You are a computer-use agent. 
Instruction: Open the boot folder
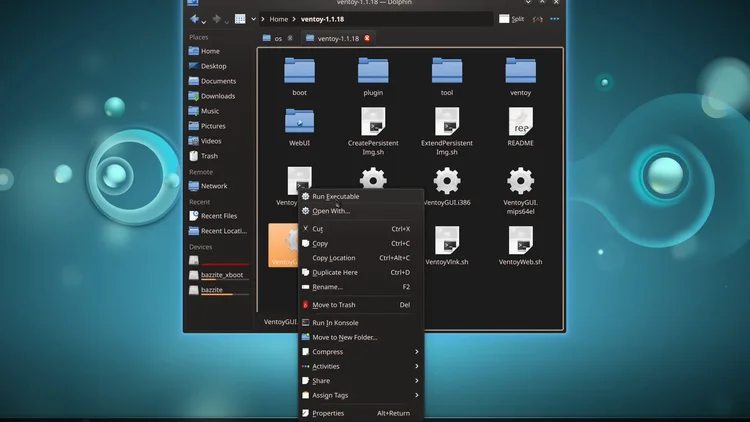[299, 76]
